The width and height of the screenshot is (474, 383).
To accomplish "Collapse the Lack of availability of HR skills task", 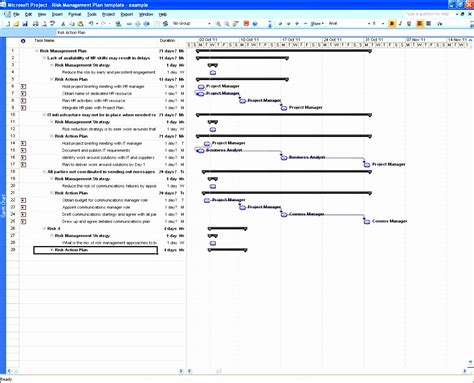I will [x=44, y=58].
